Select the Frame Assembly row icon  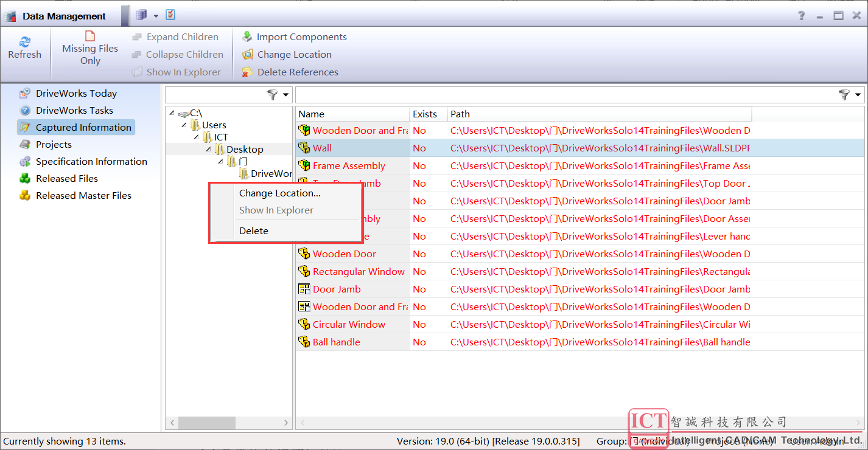(304, 165)
